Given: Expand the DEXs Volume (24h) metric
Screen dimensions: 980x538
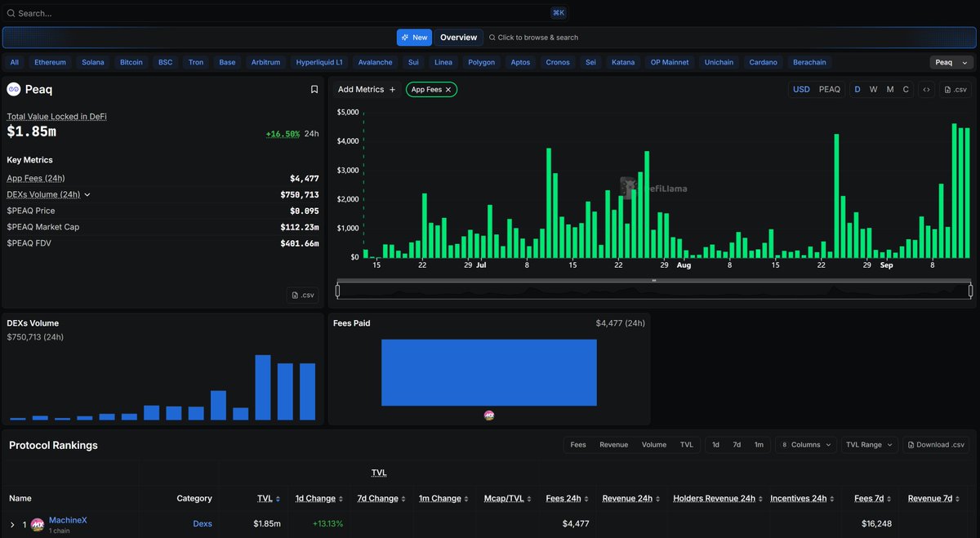Looking at the screenshot, I should (87, 194).
